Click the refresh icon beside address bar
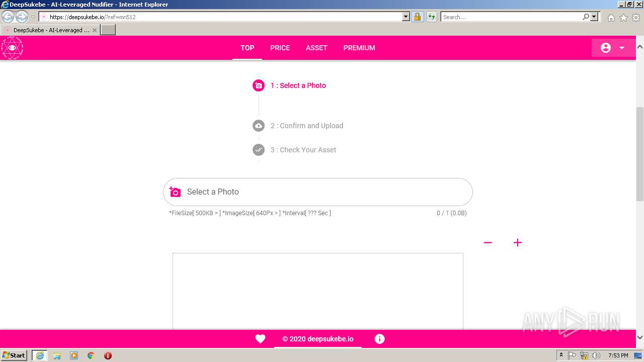 point(432,17)
